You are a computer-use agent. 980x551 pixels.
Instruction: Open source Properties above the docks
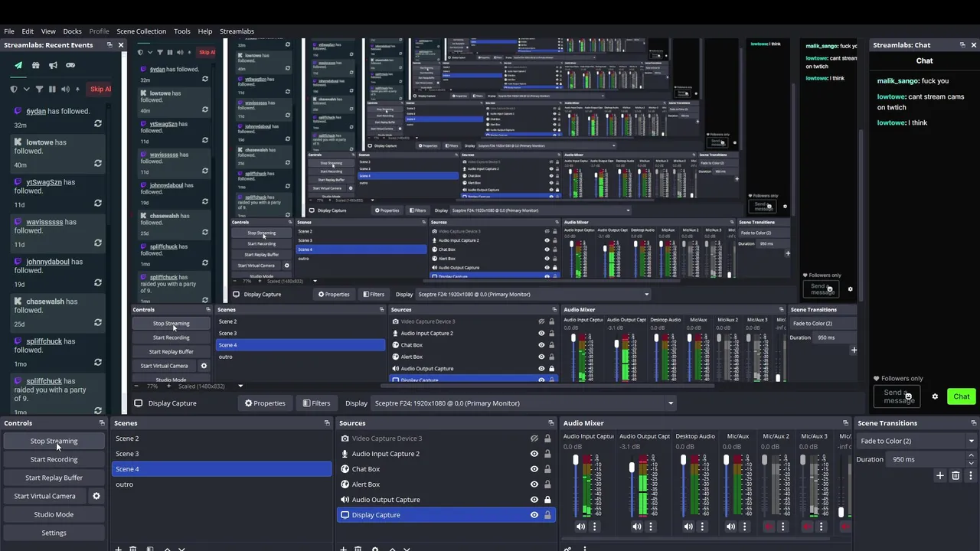(265, 403)
